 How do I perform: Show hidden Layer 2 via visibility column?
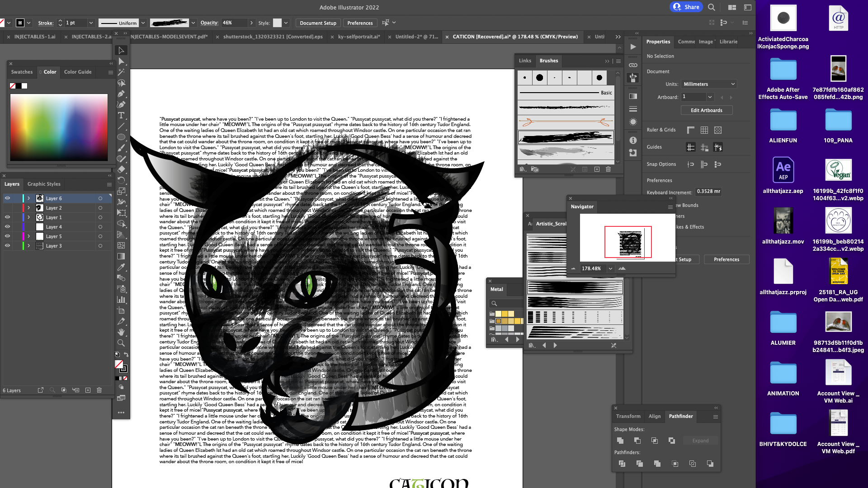click(x=7, y=208)
